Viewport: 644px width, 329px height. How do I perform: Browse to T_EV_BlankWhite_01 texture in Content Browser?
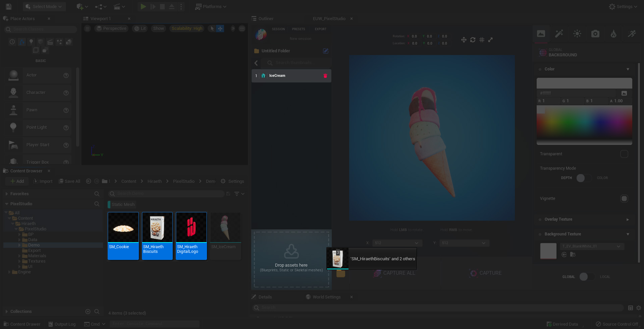(x=573, y=255)
